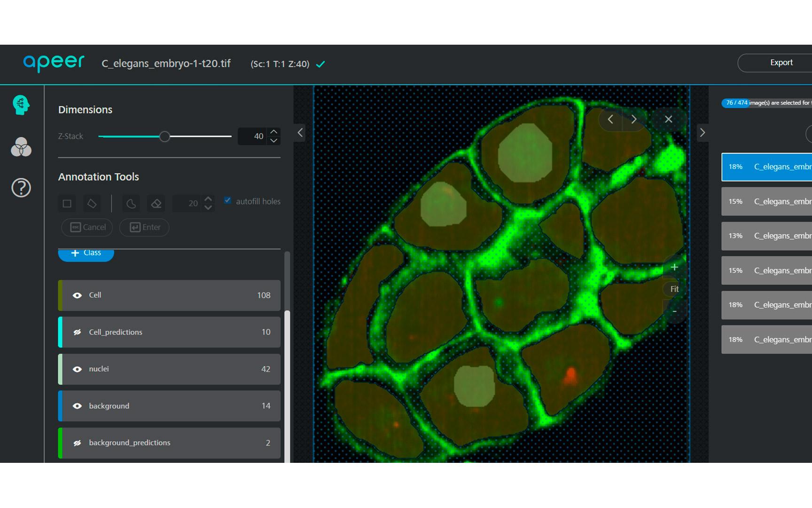812x508 pixels.
Task: Select the second 15% C_elegans image entry
Action: (x=767, y=270)
